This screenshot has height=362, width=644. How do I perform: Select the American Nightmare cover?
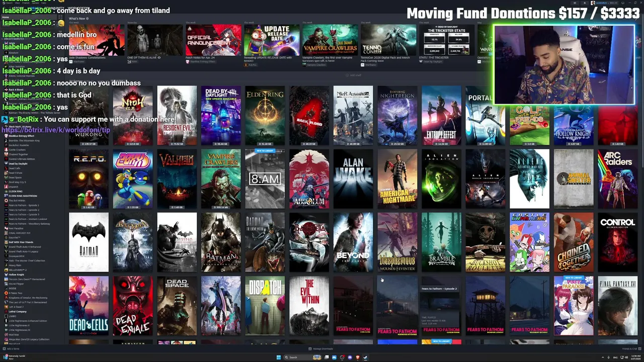(x=397, y=179)
